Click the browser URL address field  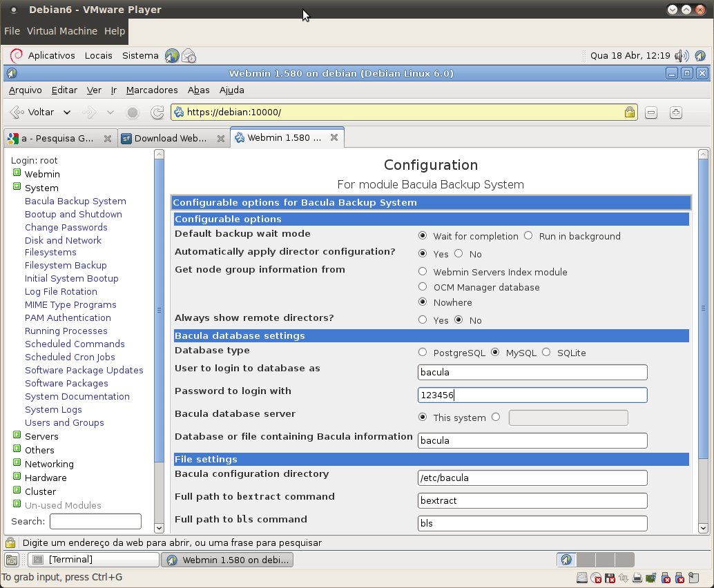(x=403, y=112)
